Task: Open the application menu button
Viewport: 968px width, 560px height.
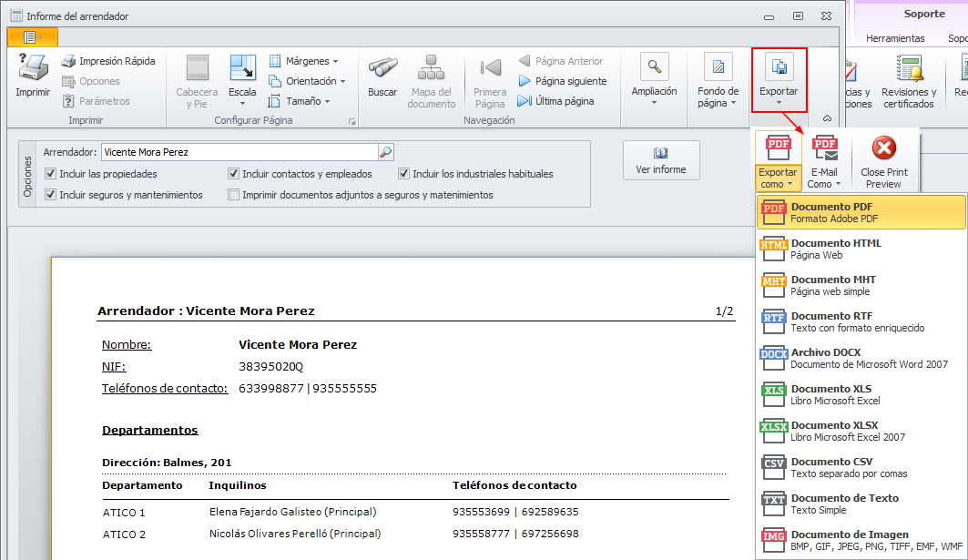Action: 33,37
